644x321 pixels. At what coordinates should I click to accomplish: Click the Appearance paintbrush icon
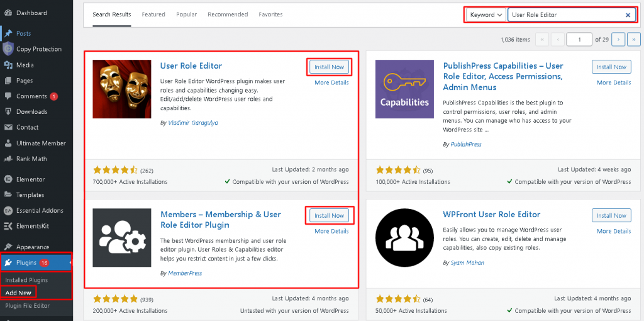click(x=8, y=247)
